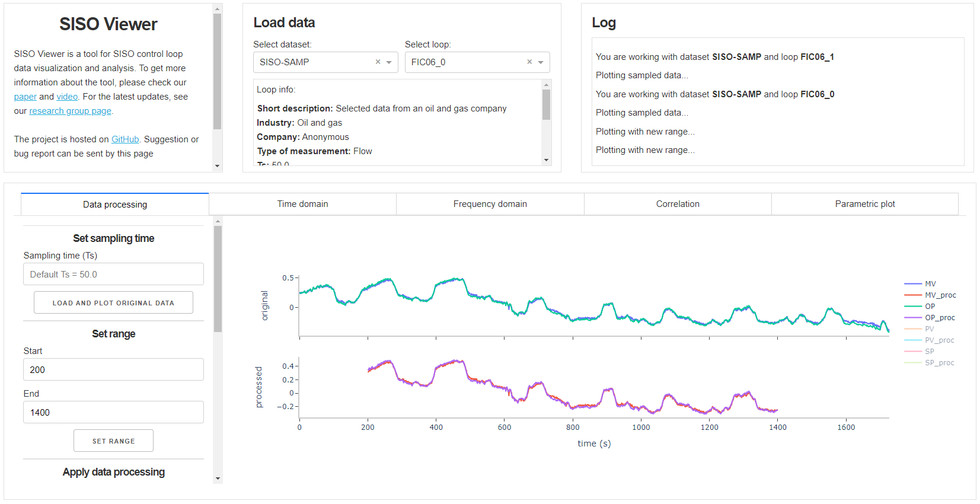Click scroll-down arrow in Loop info box
The image size is (980, 504).
click(547, 160)
